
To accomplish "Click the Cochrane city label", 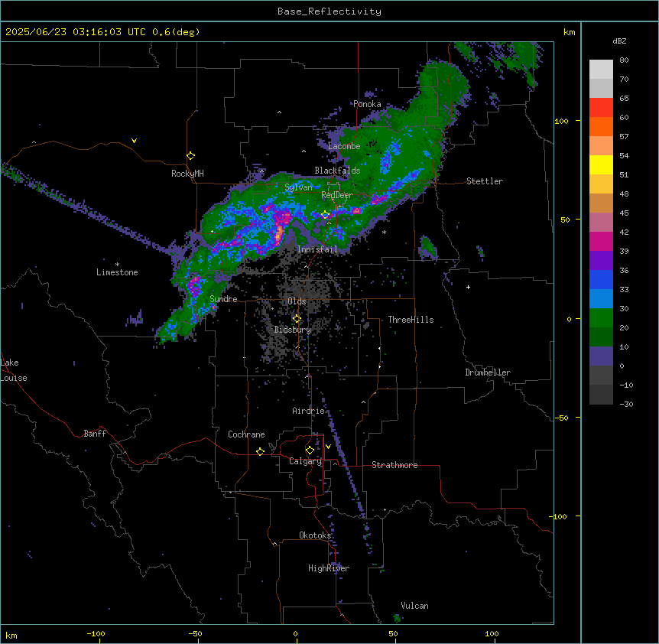I will pos(246,434).
